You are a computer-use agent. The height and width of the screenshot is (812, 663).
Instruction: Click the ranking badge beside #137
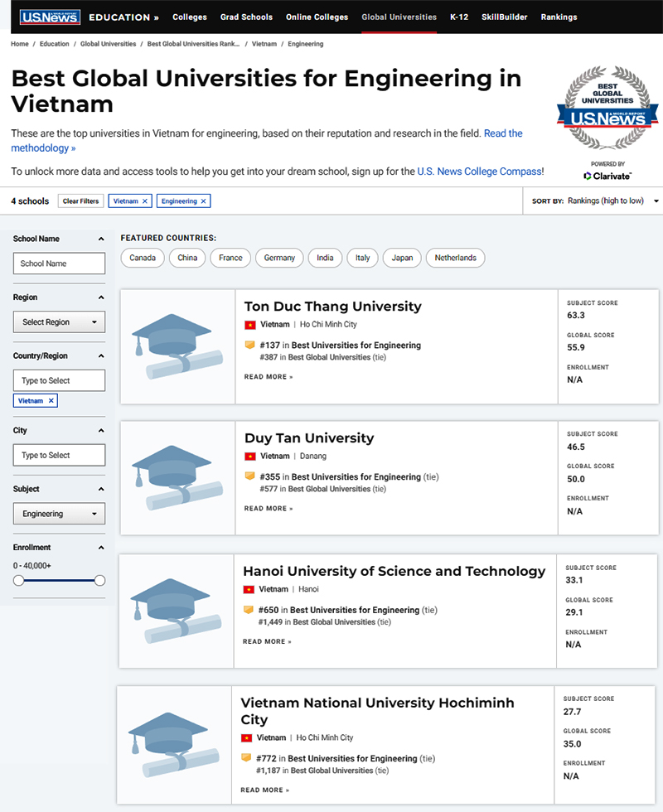[x=247, y=345]
